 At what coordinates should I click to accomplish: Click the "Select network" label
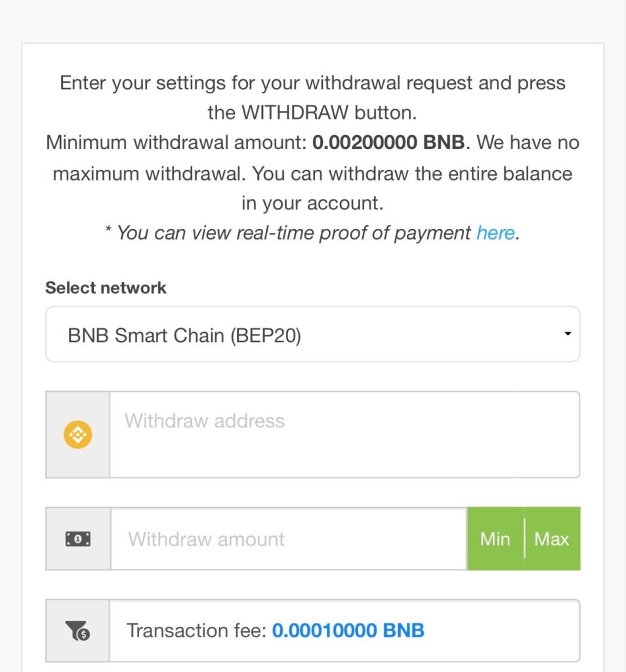pyautogui.click(x=106, y=287)
